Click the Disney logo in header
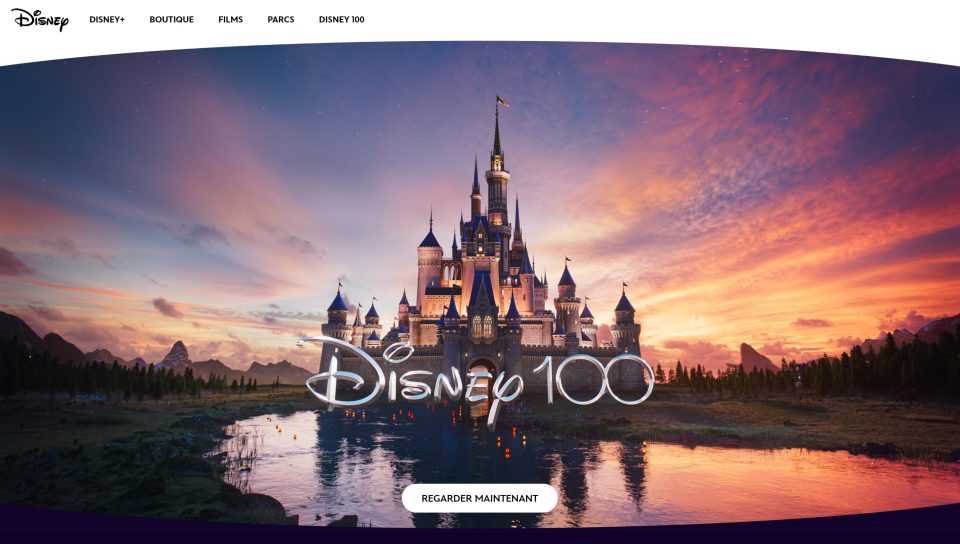Viewport: 960px width, 544px height. [x=40, y=20]
